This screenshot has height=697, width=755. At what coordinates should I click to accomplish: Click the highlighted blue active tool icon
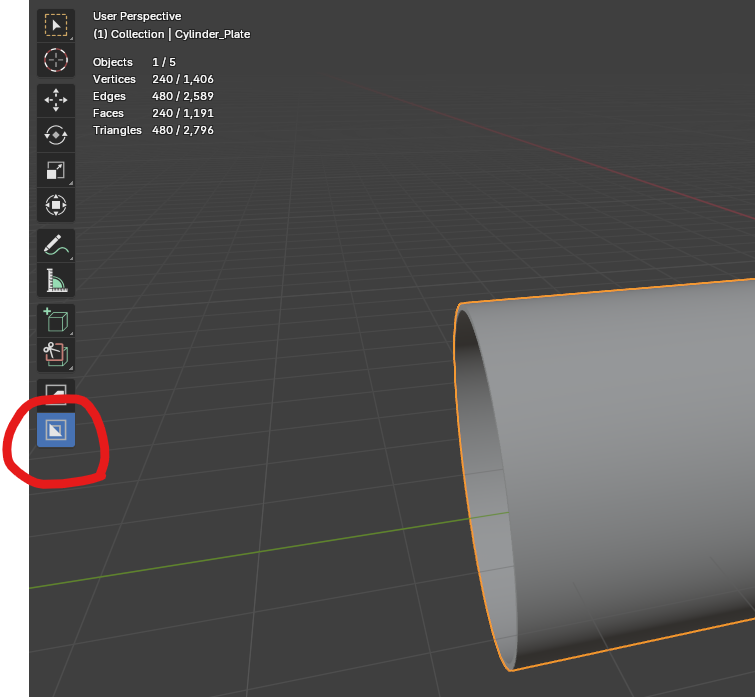pos(56,430)
